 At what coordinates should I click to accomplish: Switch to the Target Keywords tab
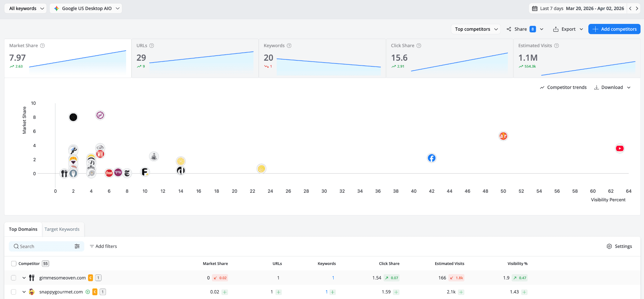click(62, 229)
